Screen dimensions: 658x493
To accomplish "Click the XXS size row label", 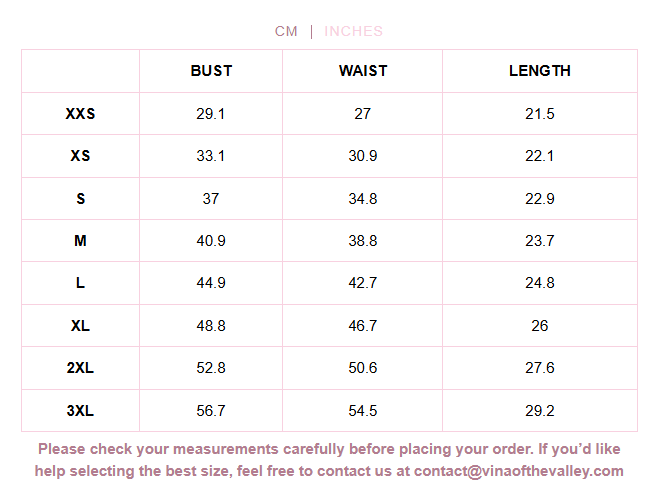I will [x=80, y=114].
